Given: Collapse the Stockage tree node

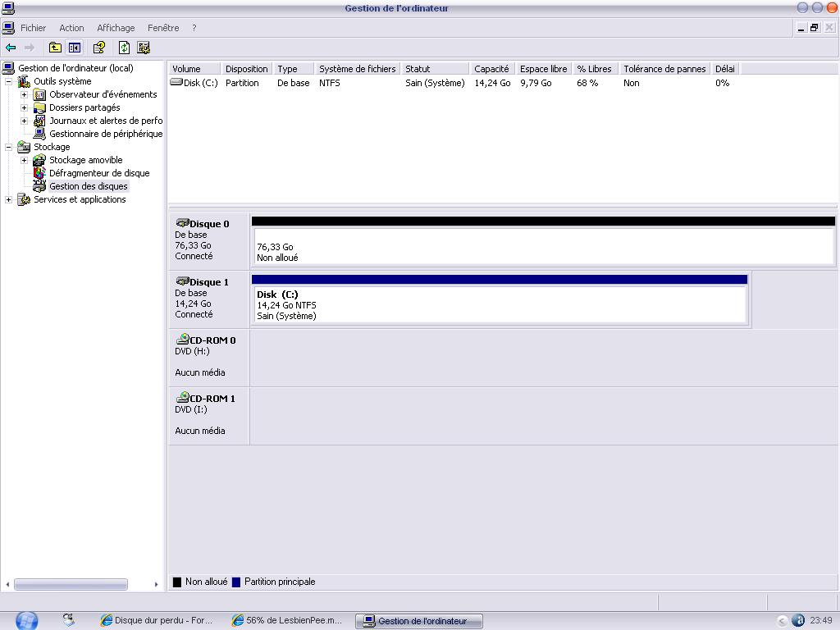Looking at the screenshot, I should point(9,147).
